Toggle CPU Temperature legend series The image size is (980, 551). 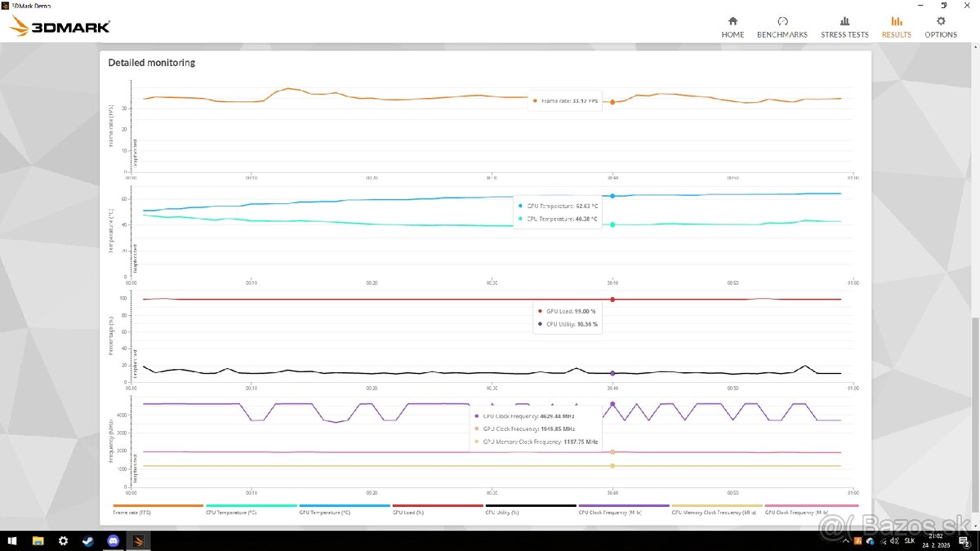tap(251, 512)
